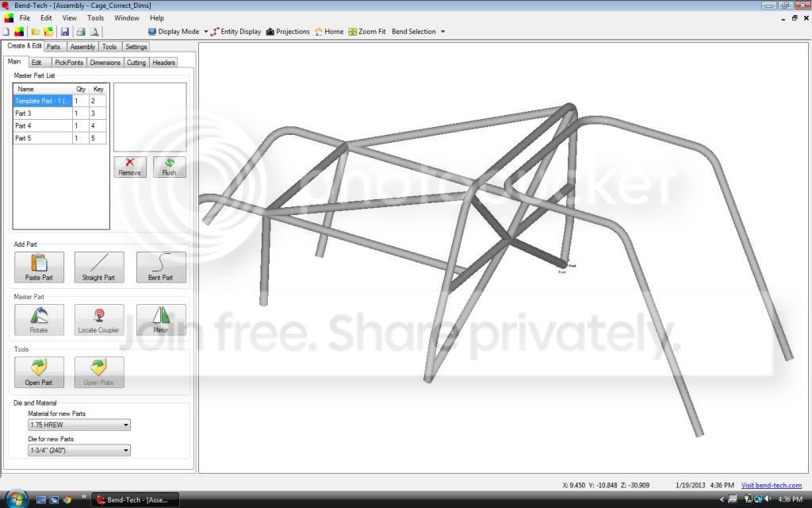Switch to the Dimensions tab
Screen dimensions: 812x508
(105, 62)
